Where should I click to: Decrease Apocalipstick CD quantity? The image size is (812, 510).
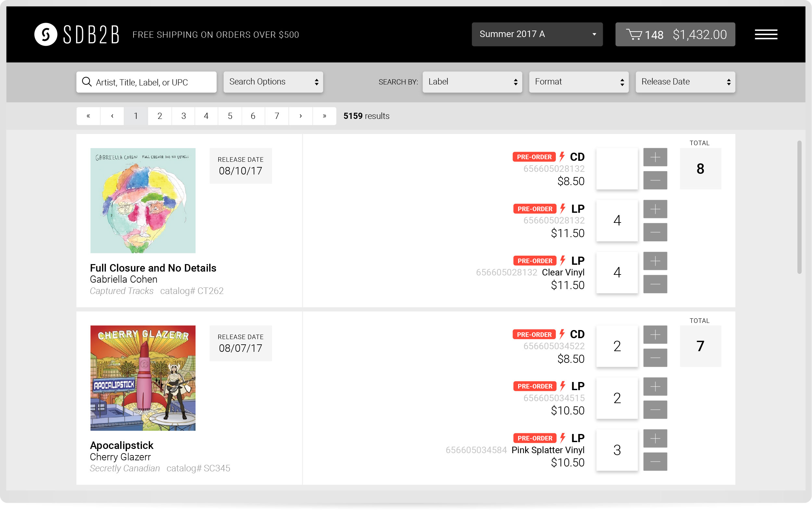(655, 358)
